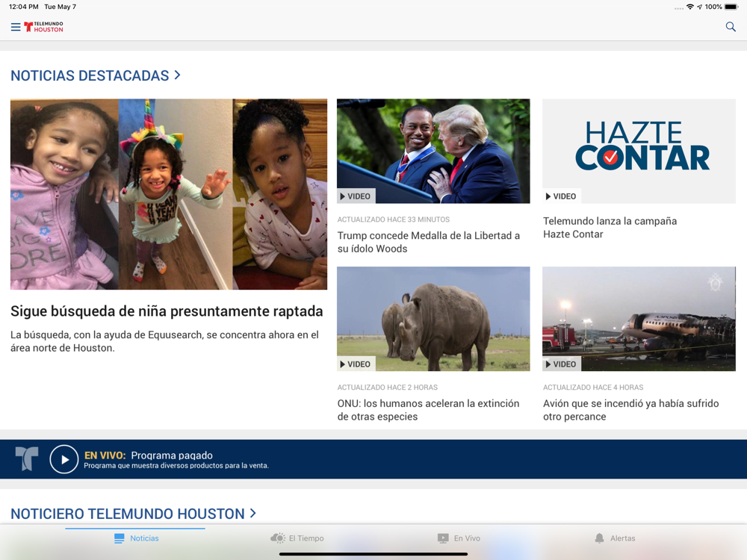Tap the Telemundo T logo in live banner
The height and width of the screenshot is (560, 747).
coord(27,458)
